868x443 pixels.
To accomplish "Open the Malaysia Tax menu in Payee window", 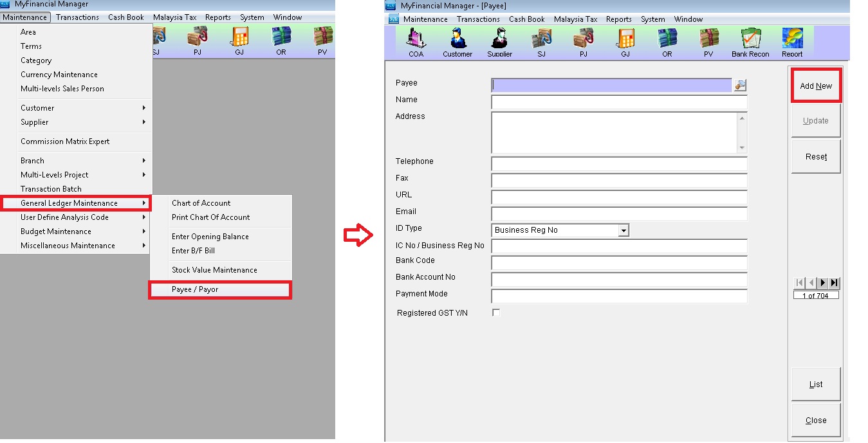I will (575, 19).
